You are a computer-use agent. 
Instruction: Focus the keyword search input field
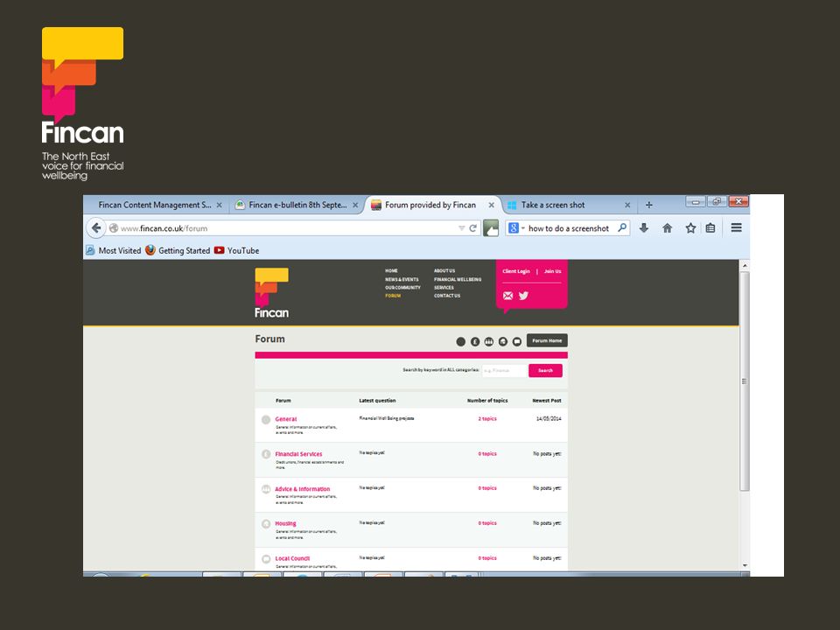pos(504,370)
